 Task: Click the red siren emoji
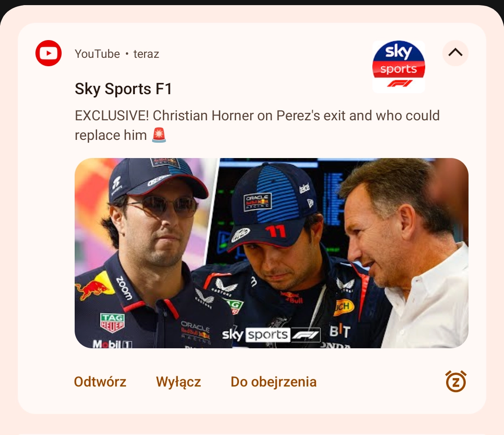click(x=159, y=135)
